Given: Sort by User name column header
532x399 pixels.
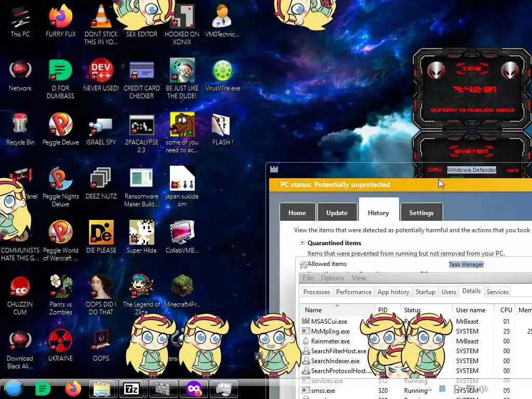Looking at the screenshot, I should (474, 310).
